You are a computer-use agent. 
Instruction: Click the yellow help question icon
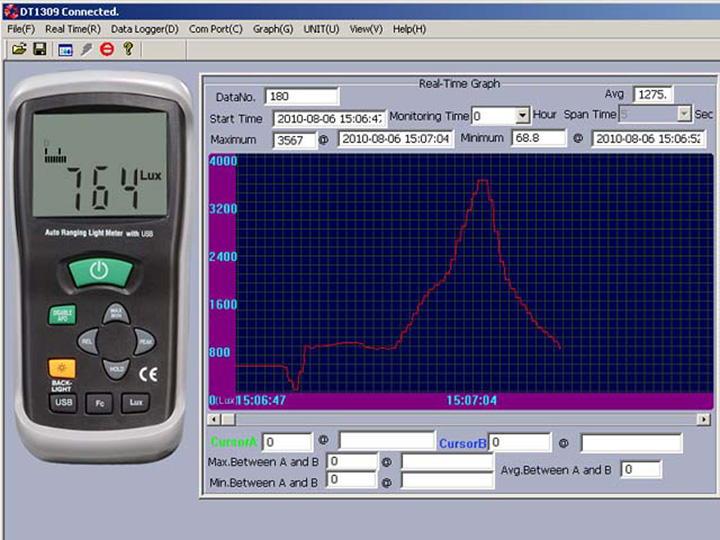(x=128, y=49)
